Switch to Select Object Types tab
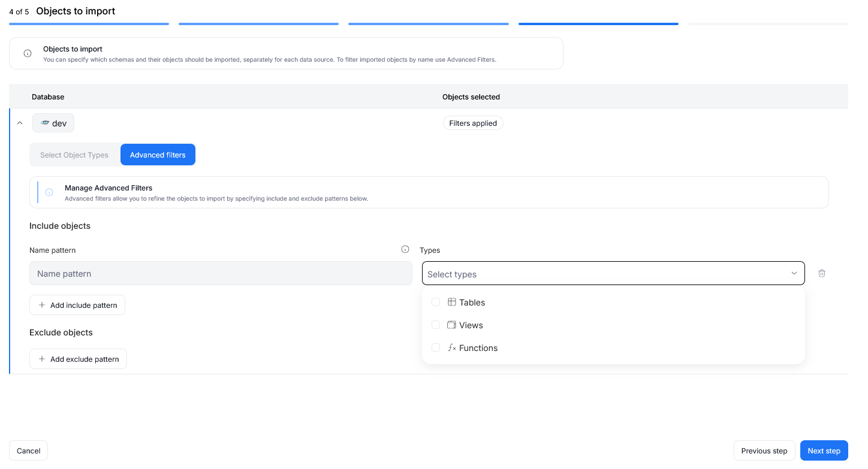 point(74,155)
